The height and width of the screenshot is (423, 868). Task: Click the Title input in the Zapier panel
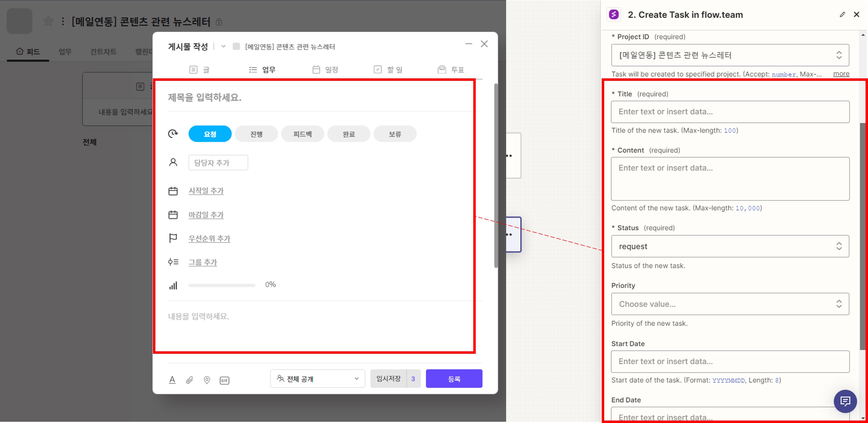(x=730, y=112)
